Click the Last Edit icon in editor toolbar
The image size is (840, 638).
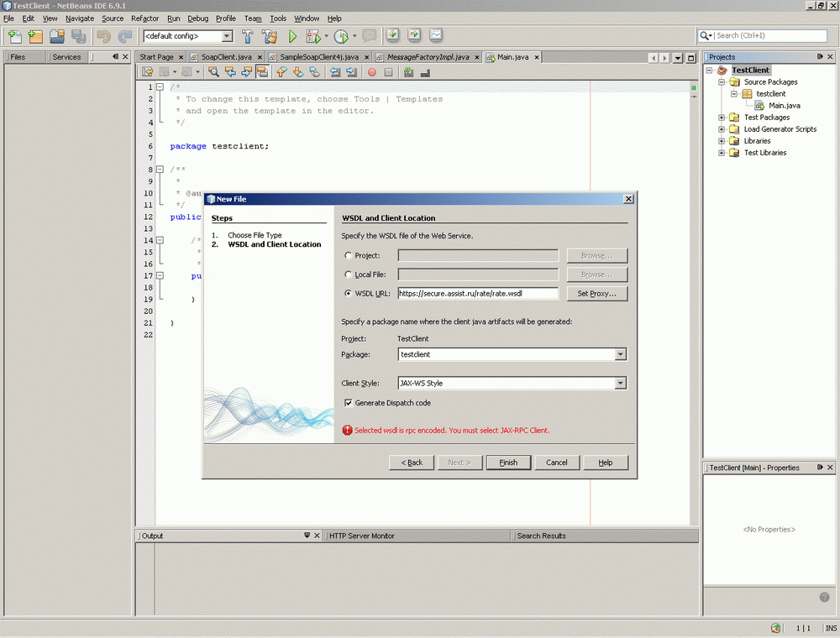pyautogui.click(x=147, y=71)
